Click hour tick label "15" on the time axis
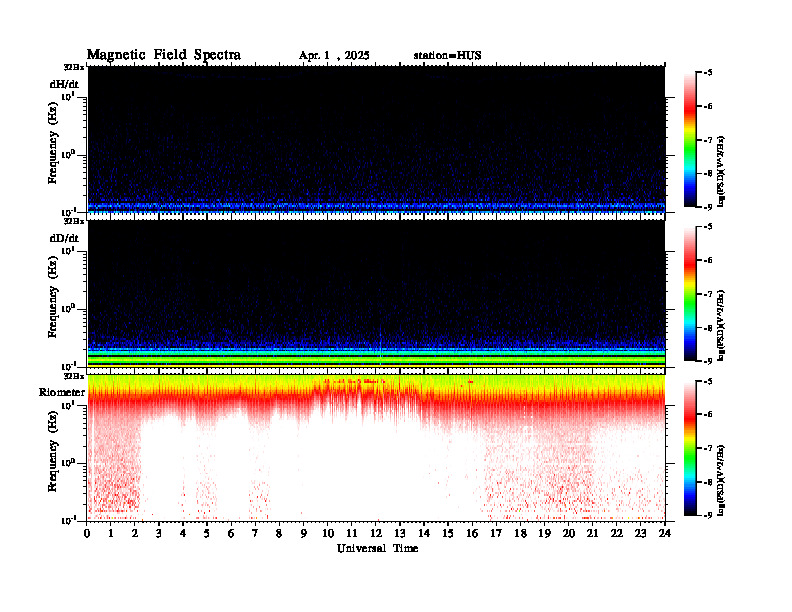Image resolution: width=792 pixels, height=612 pixels. (x=448, y=534)
